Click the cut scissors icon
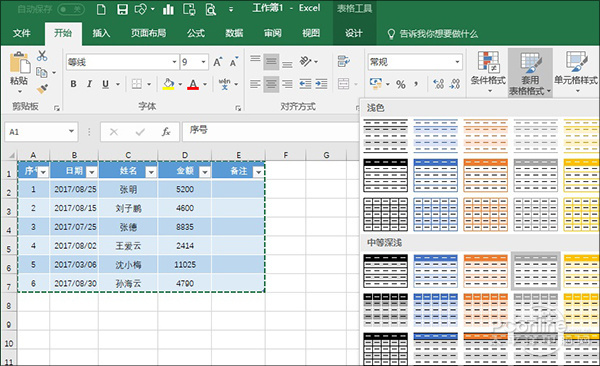Viewport: 600px width, 366px height. 42,56
